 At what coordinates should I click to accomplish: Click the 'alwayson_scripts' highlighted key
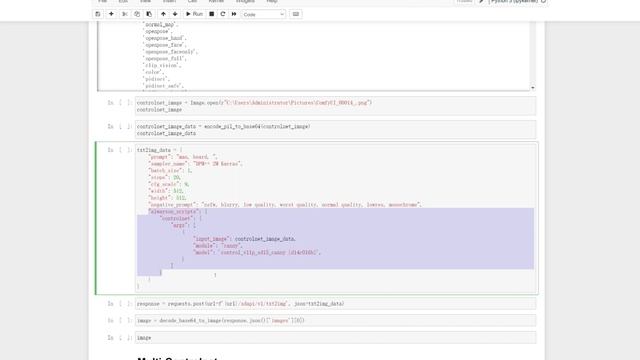pyautogui.click(x=173, y=211)
